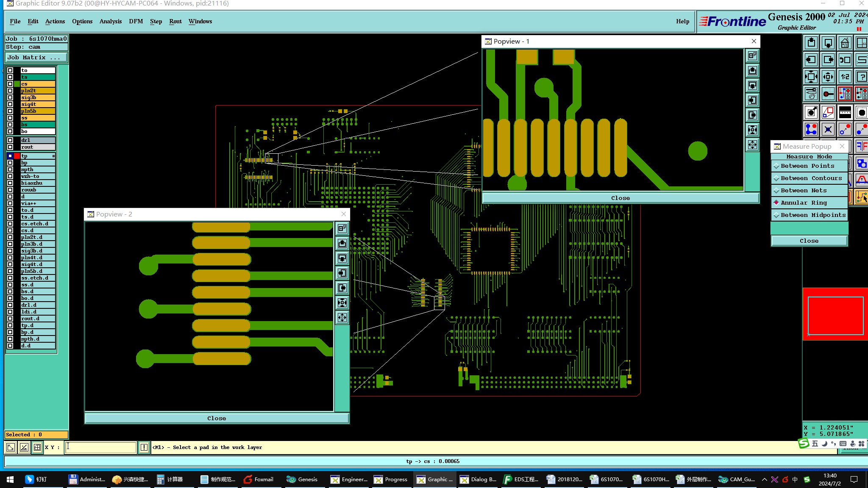Select the ruler measure tool icon
The width and height of the screenshot is (868, 488).
pyautogui.click(x=845, y=112)
